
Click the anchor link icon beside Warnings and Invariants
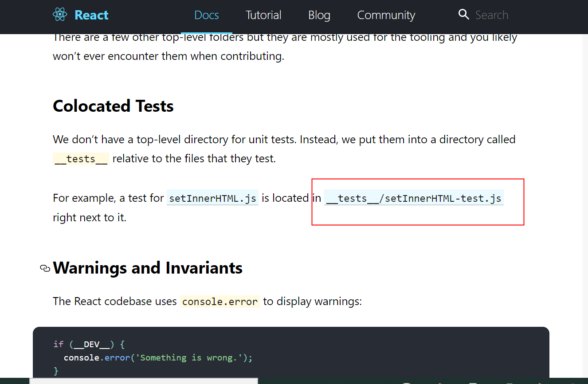(45, 268)
